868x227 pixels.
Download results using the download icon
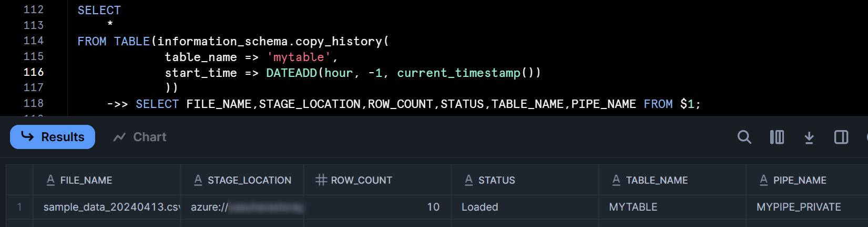(809, 137)
